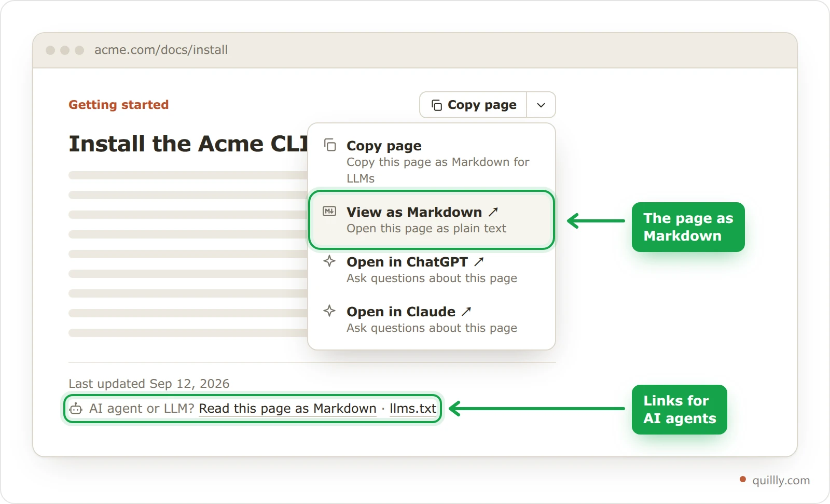Image resolution: width=830 pixels, height=504 pixels.
Task: Click the copy icon in dropdown menu
Action: coord(330,145)
